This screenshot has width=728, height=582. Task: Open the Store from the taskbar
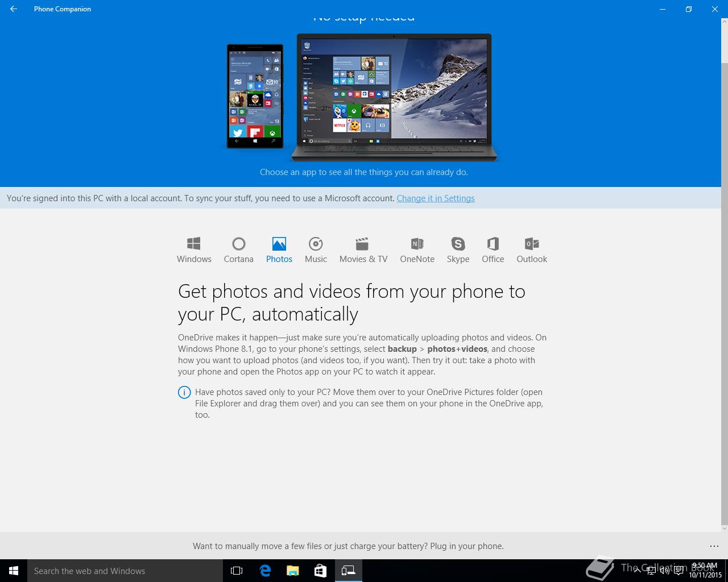[320, 571]
